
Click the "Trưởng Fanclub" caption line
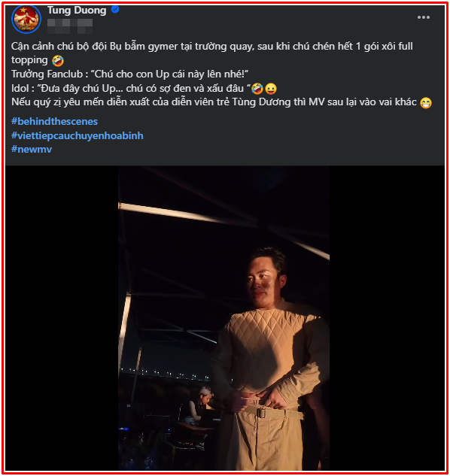click(129, 74)
